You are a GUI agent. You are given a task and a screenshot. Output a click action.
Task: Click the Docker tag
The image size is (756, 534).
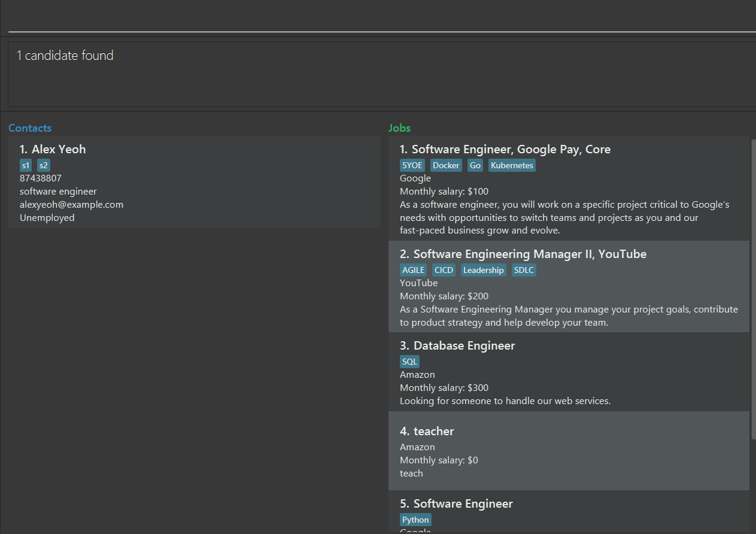pyautogui.click(x=446, y=165)
